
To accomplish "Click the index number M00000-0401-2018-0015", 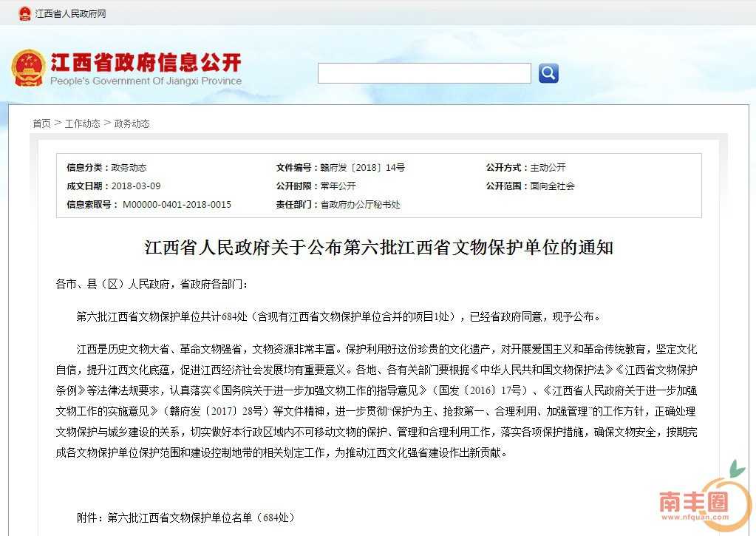I will coord(177,205).
